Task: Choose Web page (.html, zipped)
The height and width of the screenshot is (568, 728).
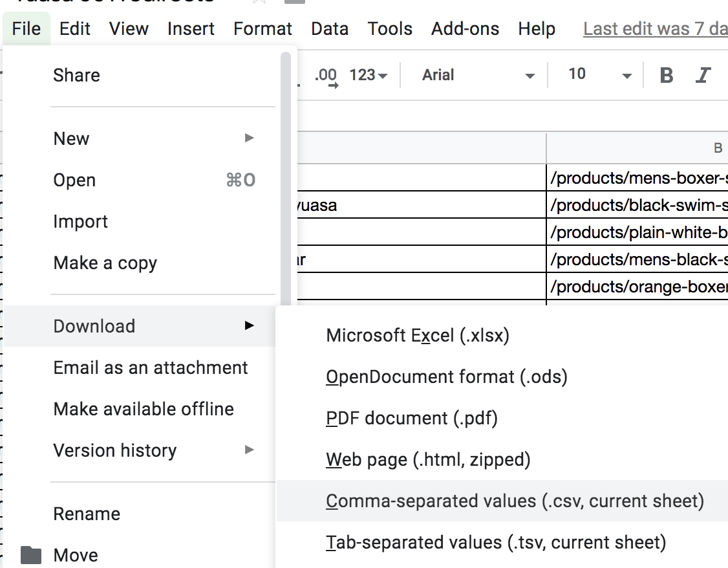Action: (x=428, y=459)
